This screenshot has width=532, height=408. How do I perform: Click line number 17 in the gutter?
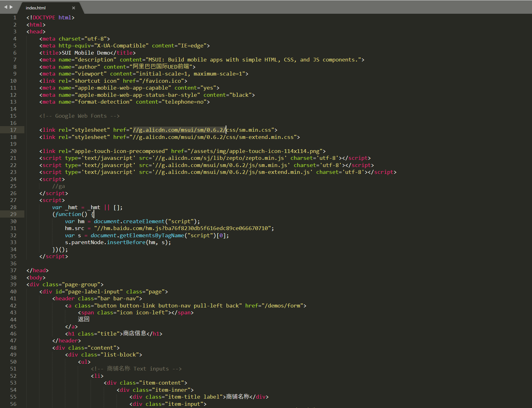[13, 130]
